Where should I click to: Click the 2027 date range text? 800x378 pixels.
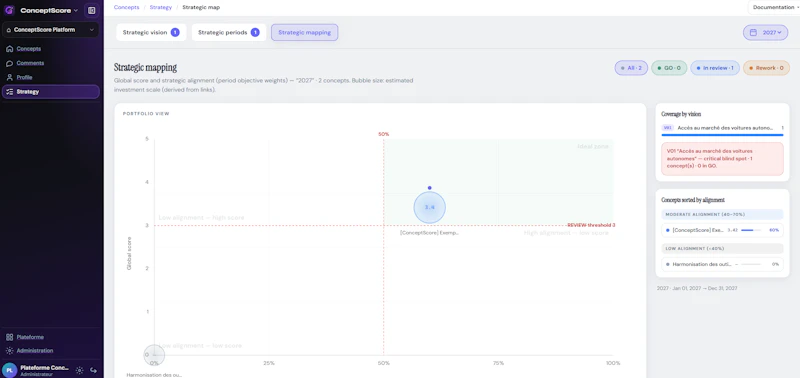coord(697,288)
